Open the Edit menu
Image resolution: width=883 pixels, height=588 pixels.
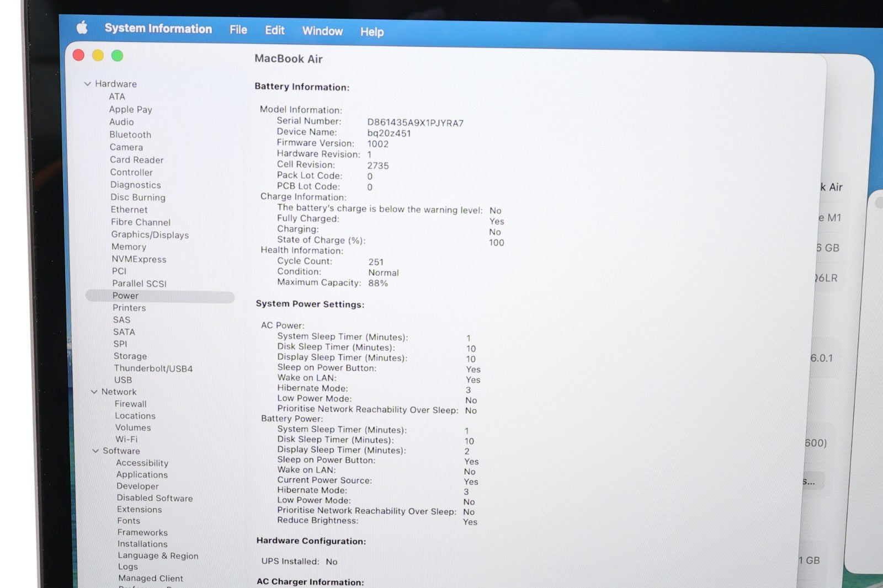(x=274, y=30)
